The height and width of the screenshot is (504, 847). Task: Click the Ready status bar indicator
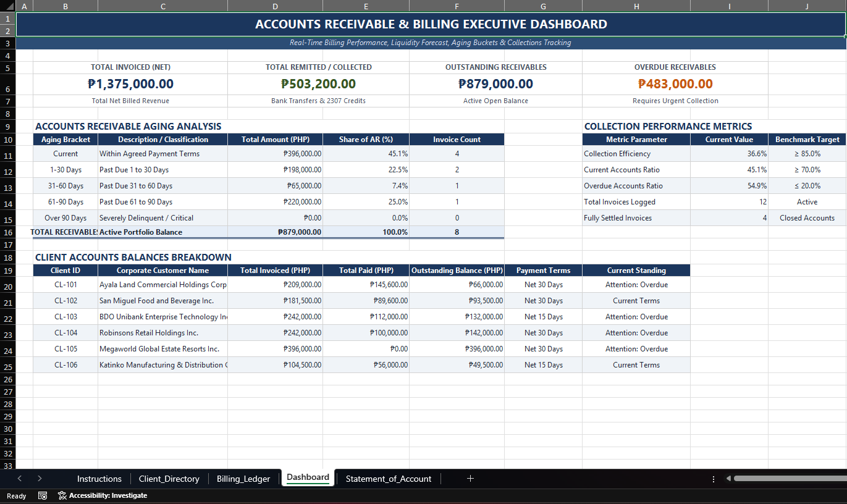tap(17, 496)
